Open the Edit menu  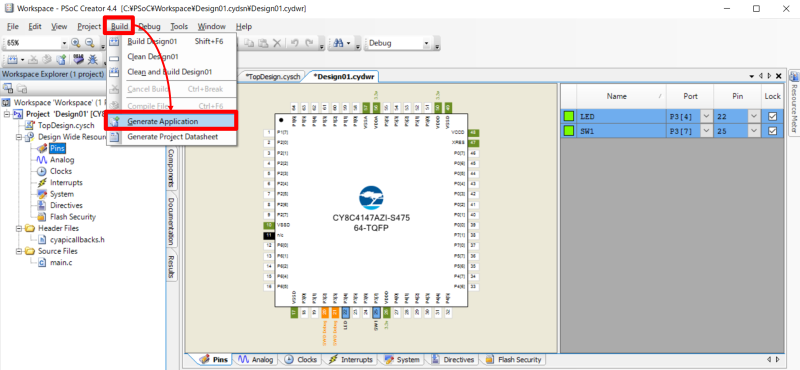coord(35,26)
